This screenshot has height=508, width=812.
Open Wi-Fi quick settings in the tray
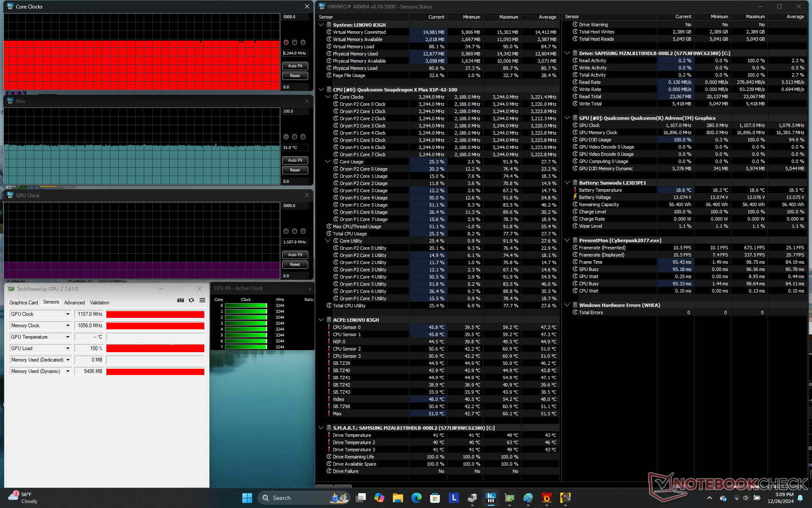click(x=737, y=498)
